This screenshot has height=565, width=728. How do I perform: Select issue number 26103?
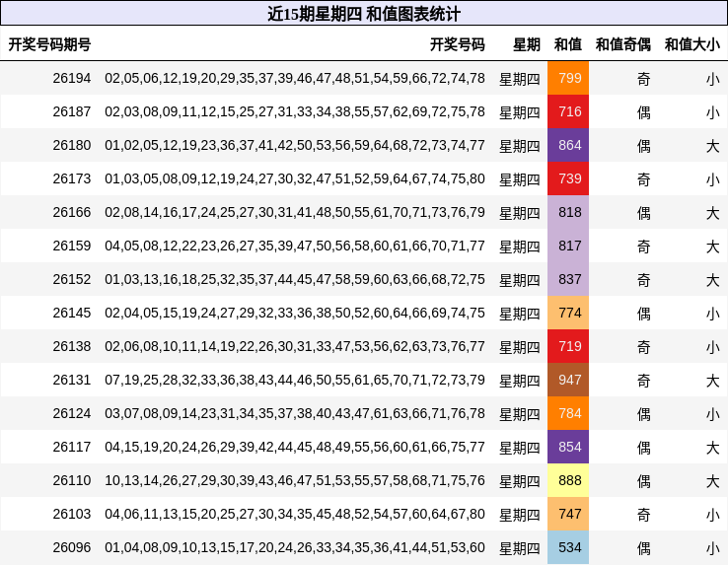point(71,514)
